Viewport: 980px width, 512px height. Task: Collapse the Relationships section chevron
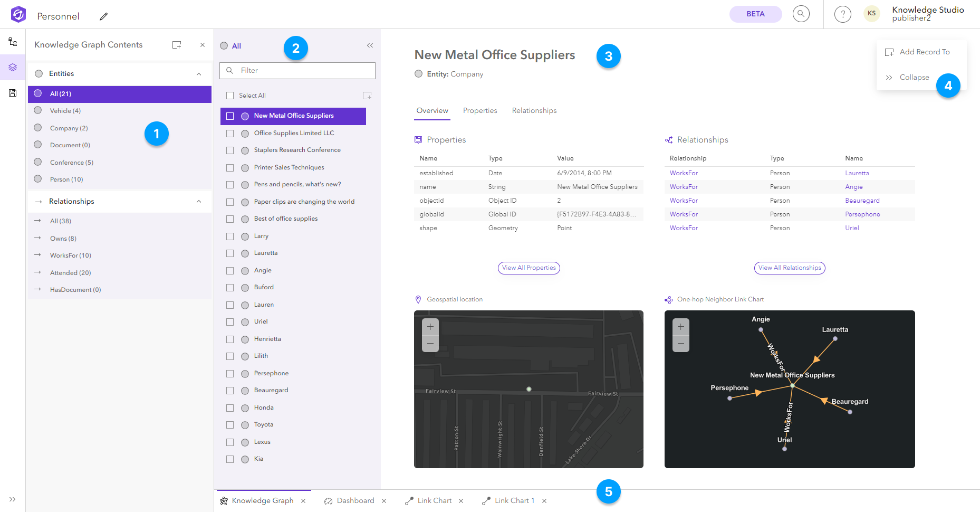199,202
